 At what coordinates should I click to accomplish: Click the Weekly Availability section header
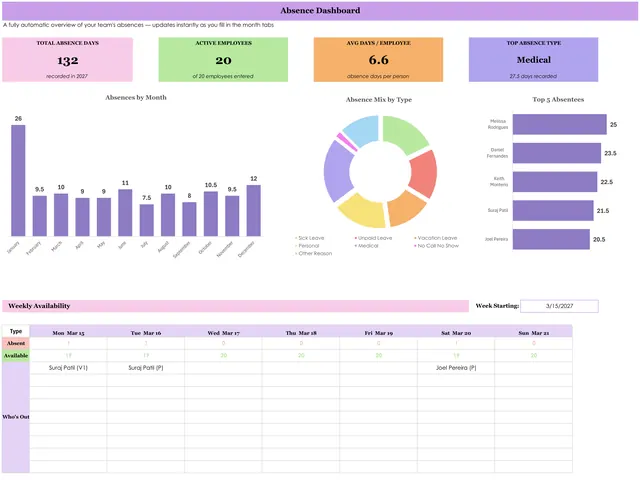click(236, 306)
